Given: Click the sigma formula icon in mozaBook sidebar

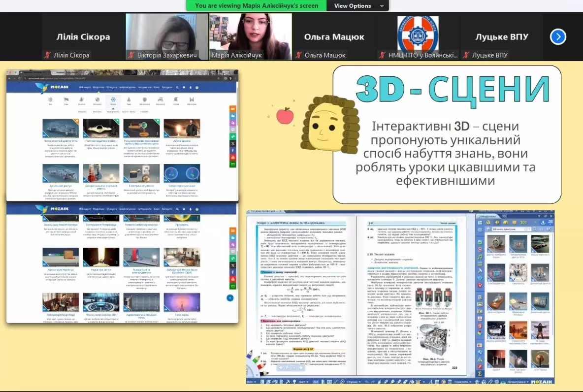Looking at the screenshot, I should [x=480, y=374].
